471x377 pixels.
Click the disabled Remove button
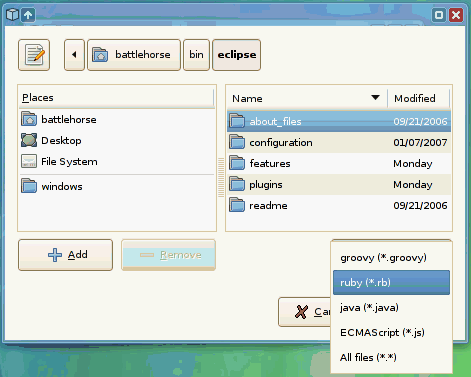click(168, 255)
